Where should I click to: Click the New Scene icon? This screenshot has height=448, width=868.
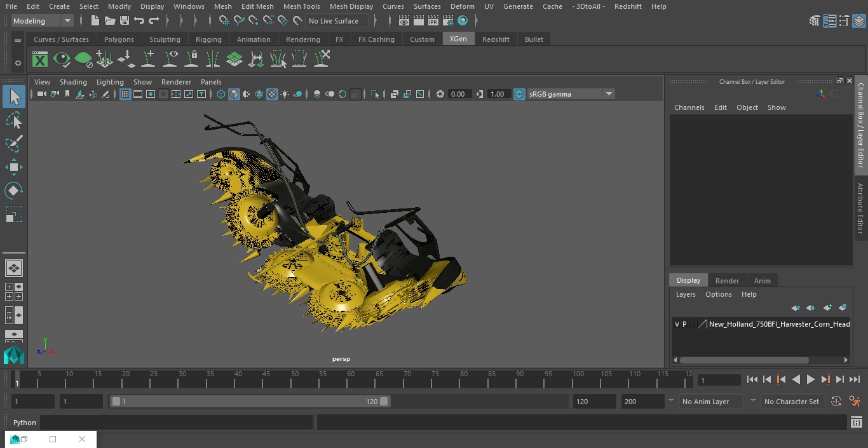95,21
